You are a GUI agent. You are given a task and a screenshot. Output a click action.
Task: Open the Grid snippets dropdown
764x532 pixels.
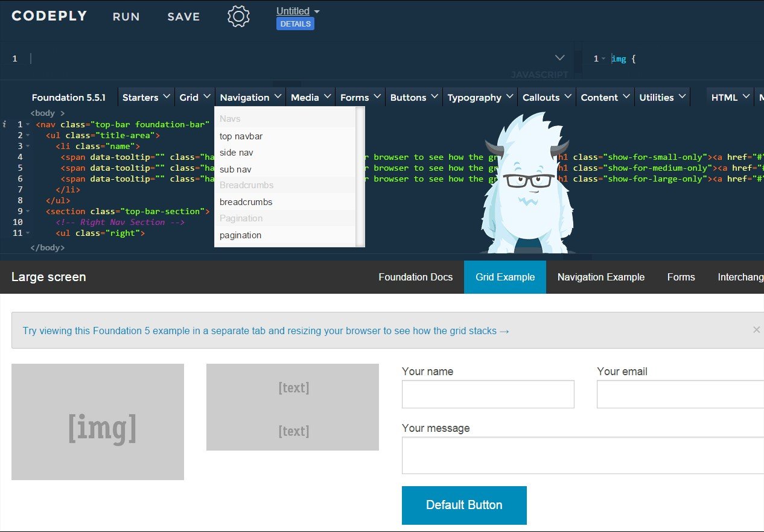(195, 97)
